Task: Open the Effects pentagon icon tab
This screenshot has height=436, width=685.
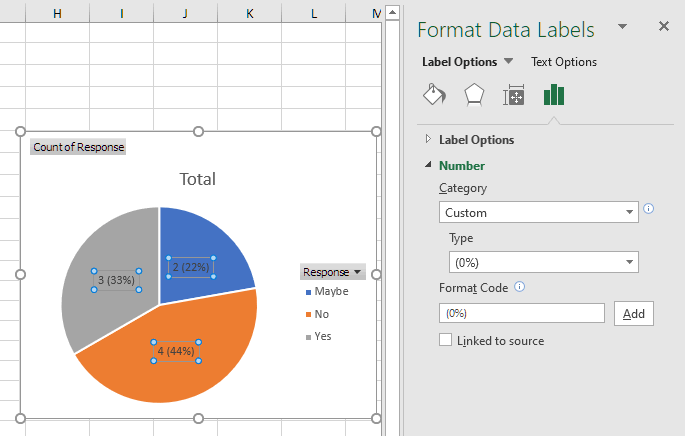Action: click(x=474, y=94)
